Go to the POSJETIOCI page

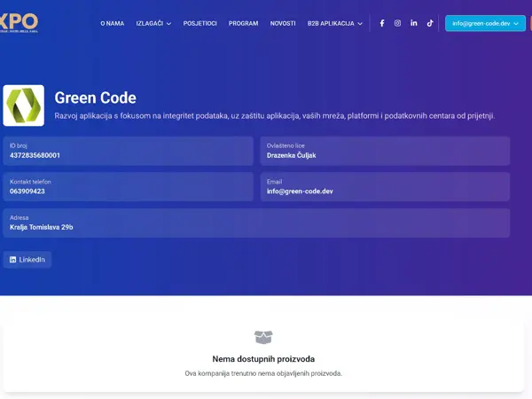[199, 23]
